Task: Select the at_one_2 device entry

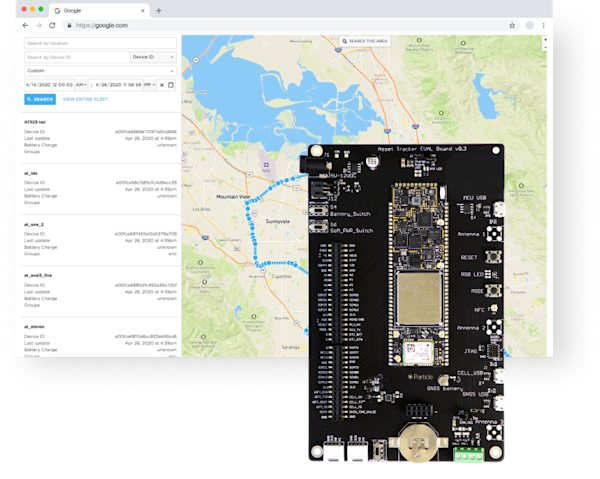Action: tap(100, 240)
